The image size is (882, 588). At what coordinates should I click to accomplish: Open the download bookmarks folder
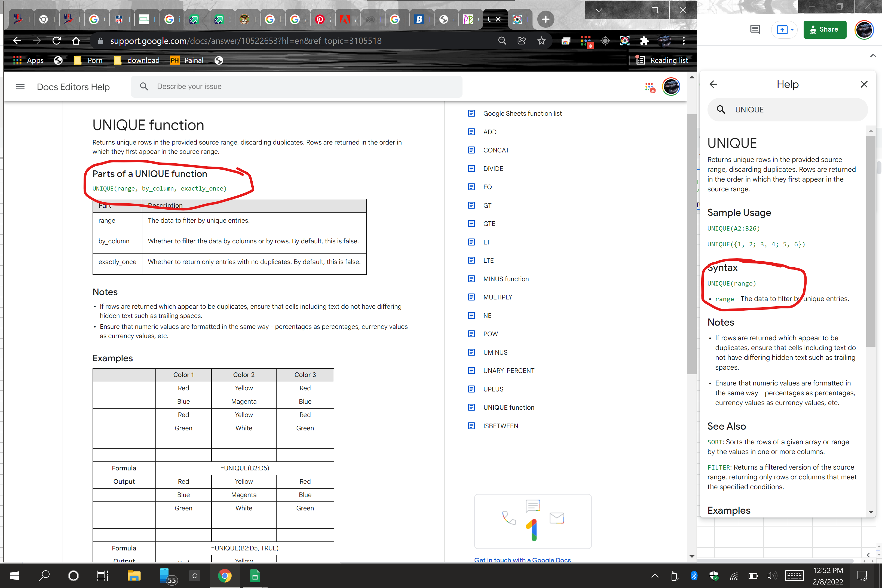tap(137, 60)
